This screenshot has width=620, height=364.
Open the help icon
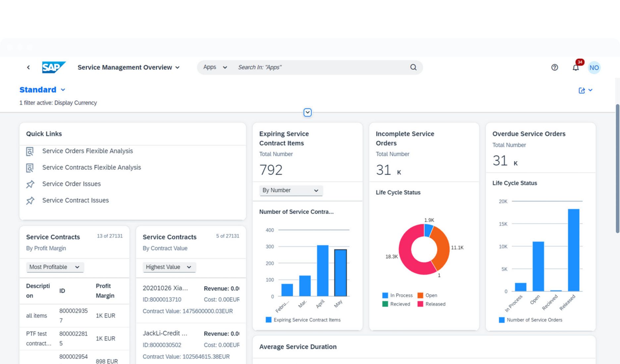point(554,68)
